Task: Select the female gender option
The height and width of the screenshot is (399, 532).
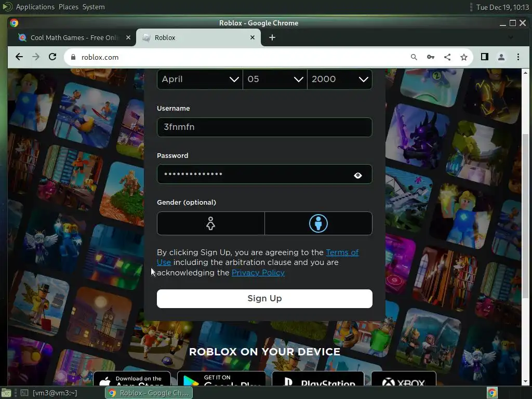Action: point(211,223)
